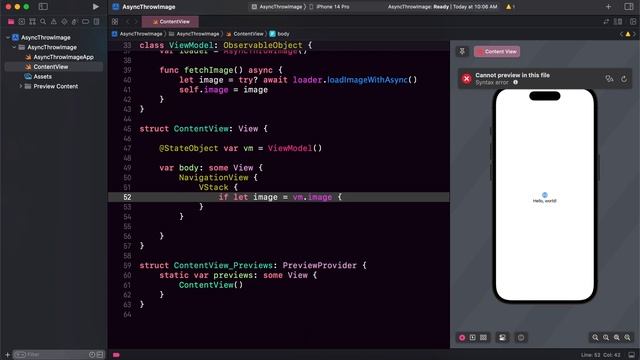Open the Breakpoint navigator
The width and height of the screenshot is (640, 360).
pyautogui.click(x=85, y=21)
